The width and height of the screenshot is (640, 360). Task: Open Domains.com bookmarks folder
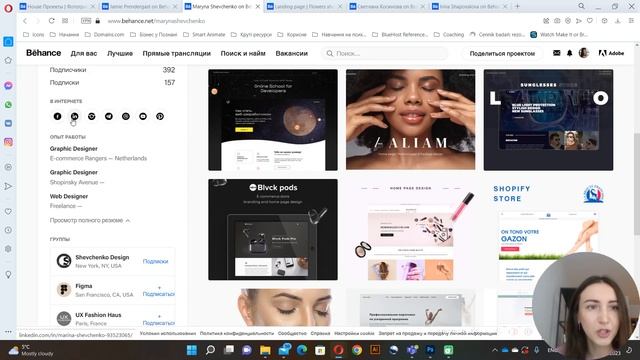coord(104,35)
